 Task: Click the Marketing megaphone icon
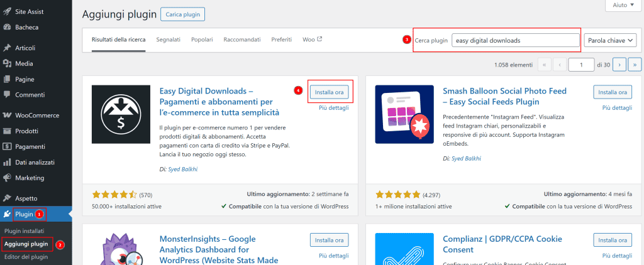click(x=7, y=178)
